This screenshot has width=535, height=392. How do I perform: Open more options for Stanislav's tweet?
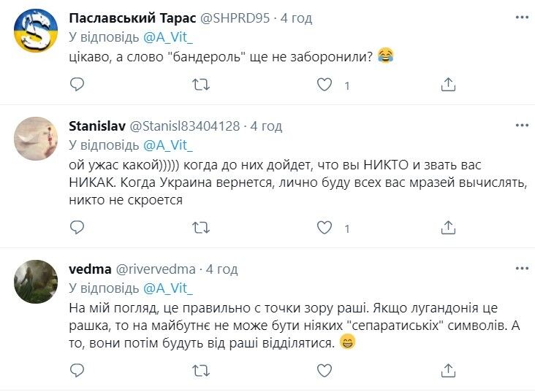[521, 126]
